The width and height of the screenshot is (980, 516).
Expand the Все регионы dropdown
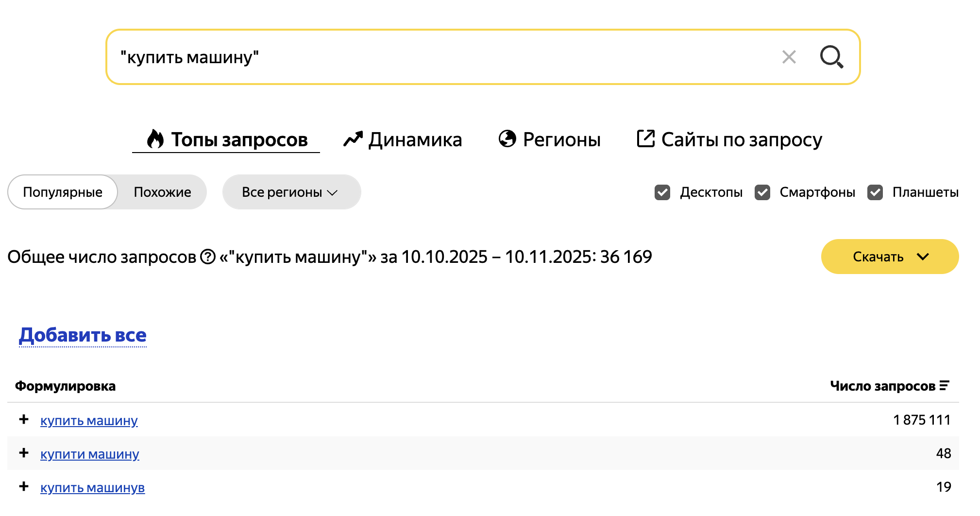(x=291, y=192)
